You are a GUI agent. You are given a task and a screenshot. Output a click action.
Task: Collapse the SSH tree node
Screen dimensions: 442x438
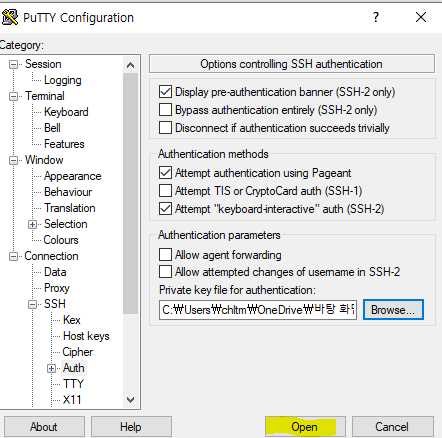[x=32, y=304]
